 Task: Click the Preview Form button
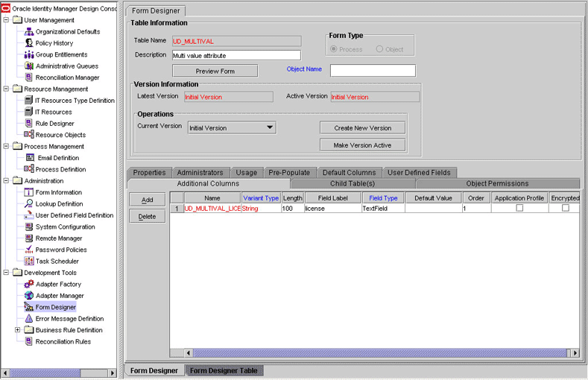coord(215,71)
